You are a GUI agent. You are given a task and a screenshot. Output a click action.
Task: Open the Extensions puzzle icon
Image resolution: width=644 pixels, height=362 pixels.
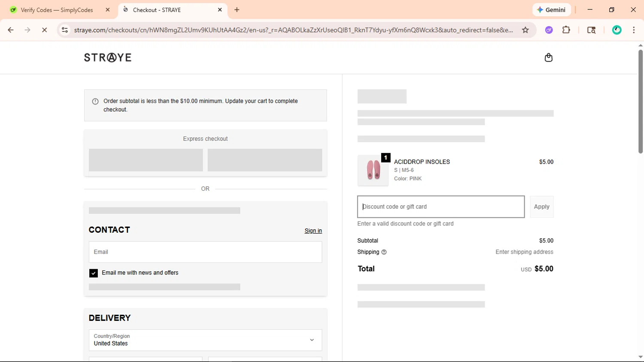(566, 30)
